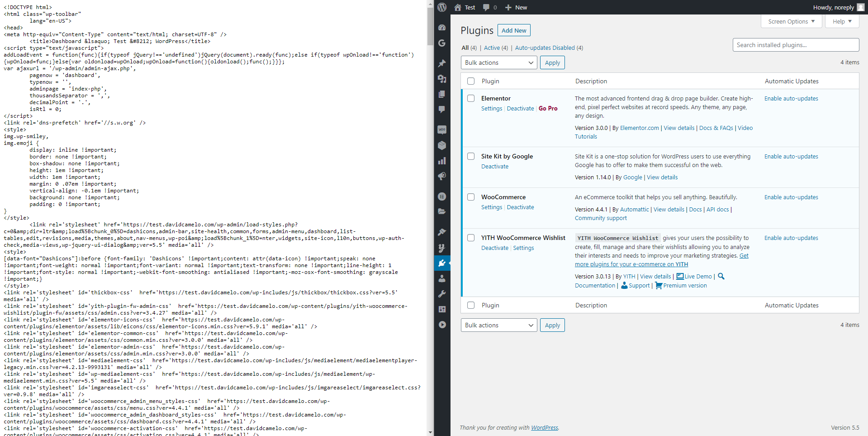The height and width of the screenshot is (436, 868).
Task: Click the Search installed plugins field
Action: tap(796, 45)
